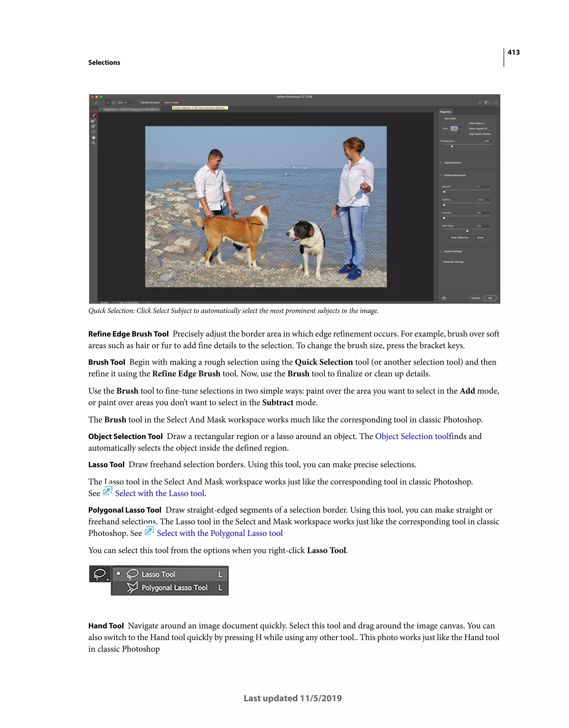This screenshot has height=728, width=569.
Task: Click the Cancel button
Action: (475, 298)
